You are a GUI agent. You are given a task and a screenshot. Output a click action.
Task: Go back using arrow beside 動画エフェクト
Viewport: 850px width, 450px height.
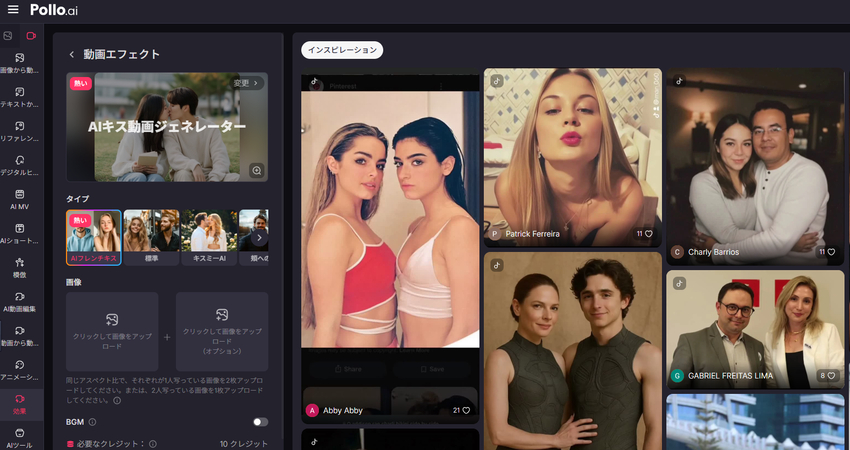[x=72, y=54]
